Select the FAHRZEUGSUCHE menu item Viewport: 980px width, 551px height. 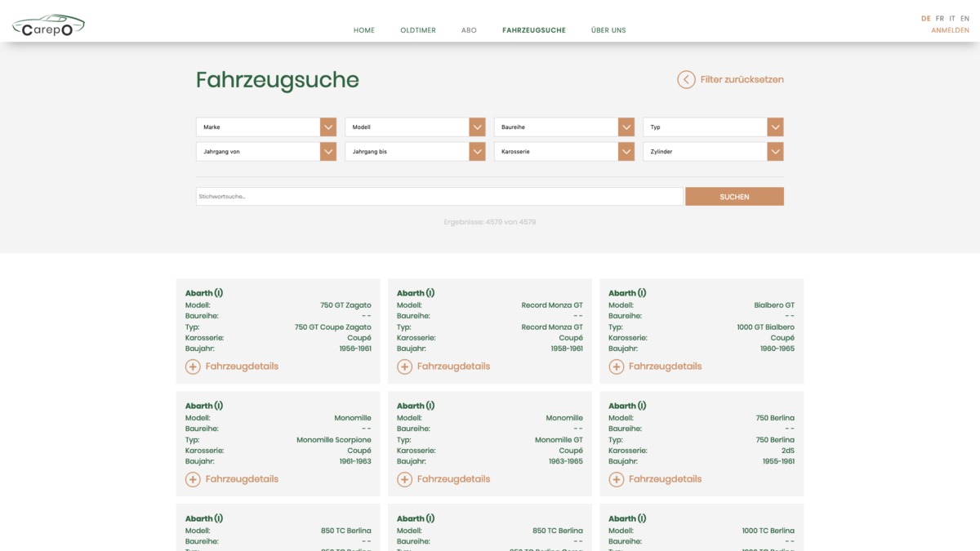(534, 30)
